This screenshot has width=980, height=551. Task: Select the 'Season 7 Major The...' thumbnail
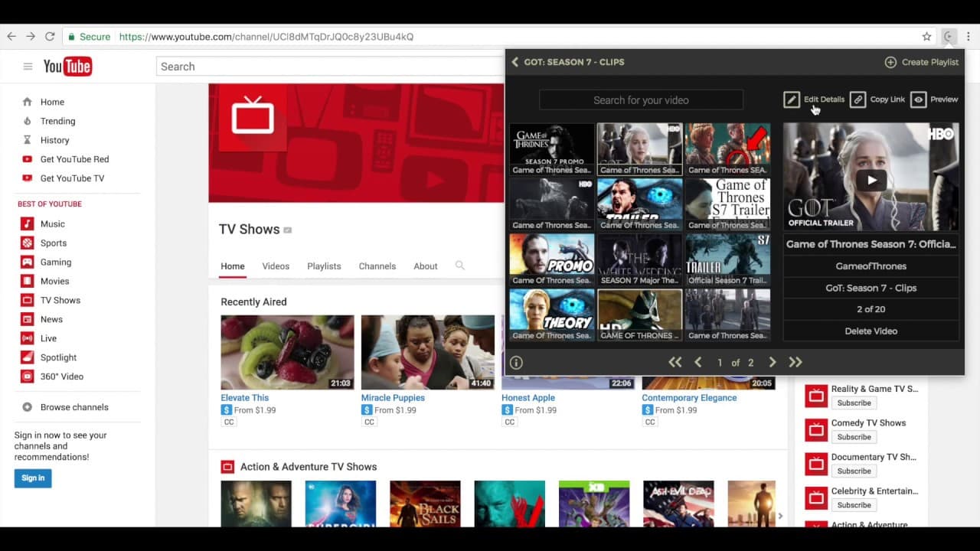pos(640,259)
